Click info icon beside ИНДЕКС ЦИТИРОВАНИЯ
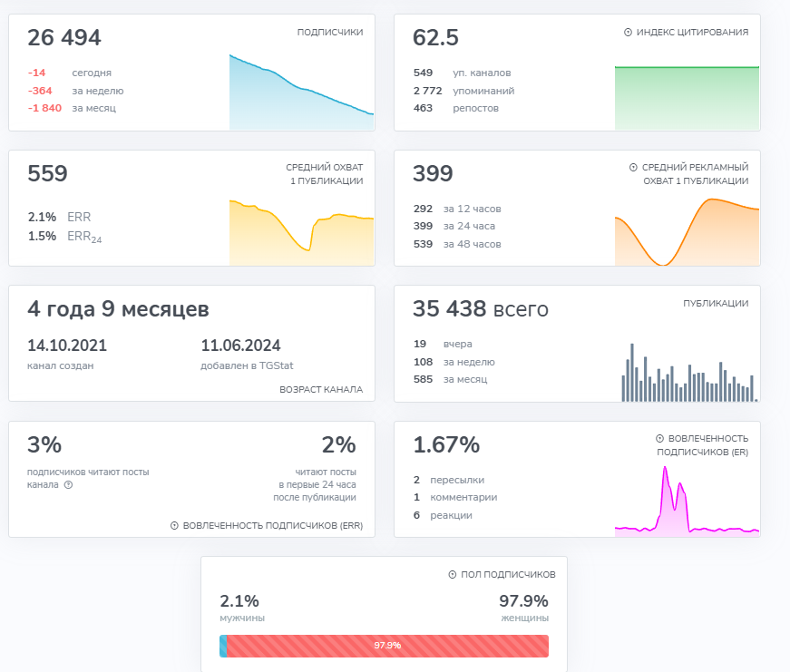The width and height of the screenshot is (790, 672). pos(628,33)
